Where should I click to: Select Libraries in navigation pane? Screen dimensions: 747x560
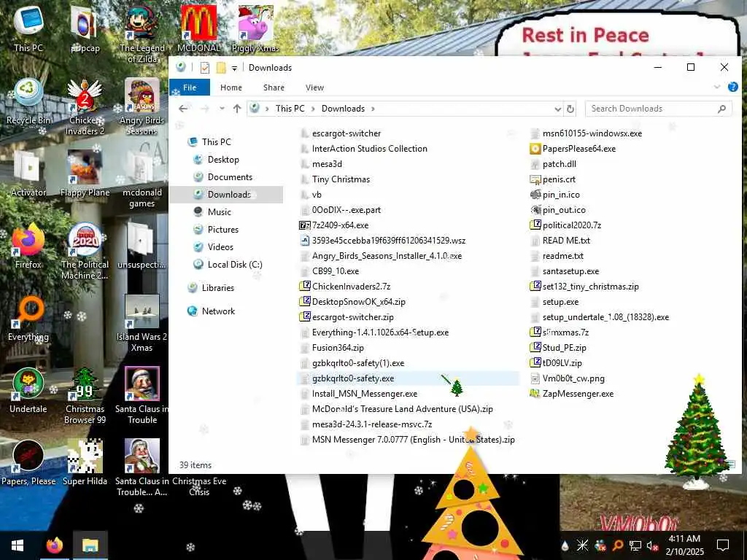click(x=217, y=288)
